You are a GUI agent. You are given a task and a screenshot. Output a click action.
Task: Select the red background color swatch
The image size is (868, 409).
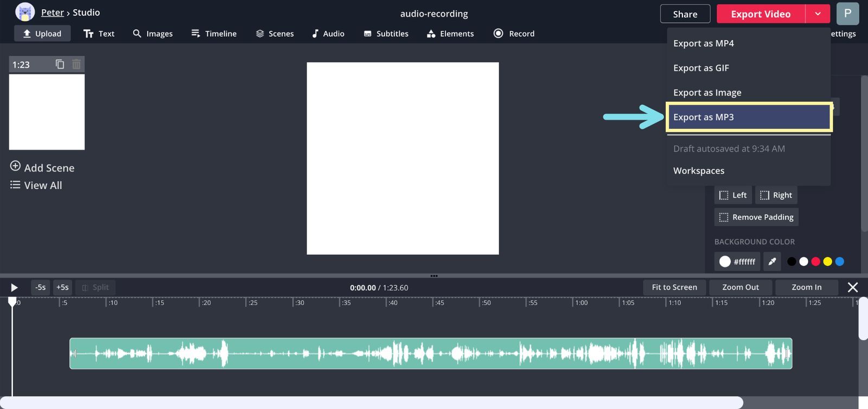pyautogui.click(x=815, y=262)
